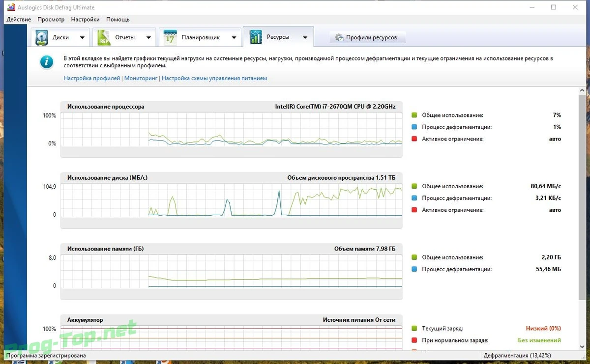Click the Источник питания От сети label
Image resolution: width=590 pixels, height=364 pixels.
coord(359,320)
